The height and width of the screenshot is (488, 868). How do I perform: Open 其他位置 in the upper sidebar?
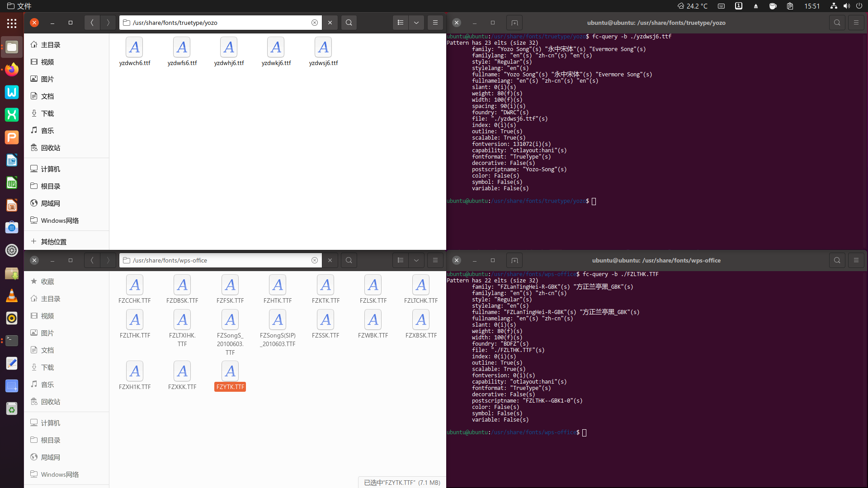(x=66, y=242)
